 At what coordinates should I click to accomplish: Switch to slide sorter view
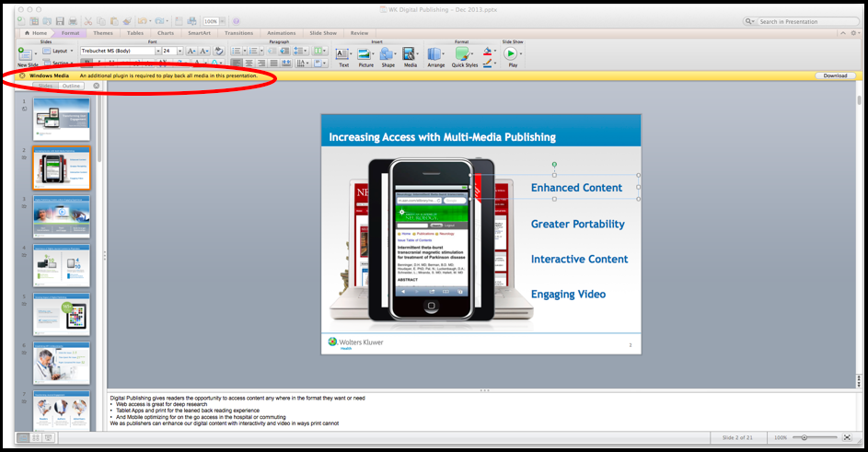click(36, 438)
